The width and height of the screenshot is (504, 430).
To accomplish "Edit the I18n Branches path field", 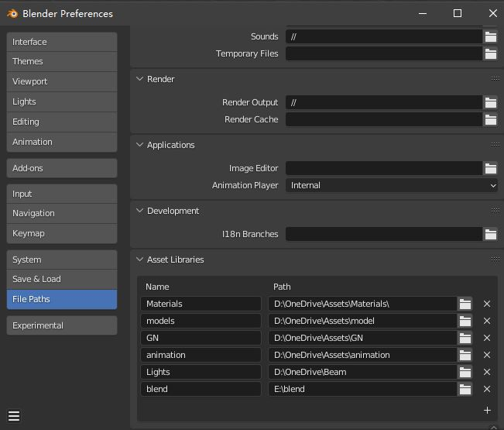I will click(x=384, y=234).
